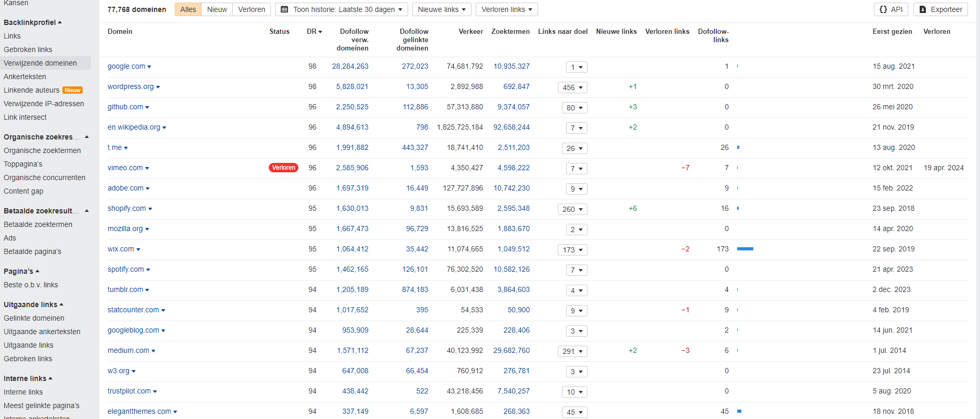Screen dimensions: 980x419
Task: Expand the 10 links dropdown for trustpilot.com
Action: point(574,392)
